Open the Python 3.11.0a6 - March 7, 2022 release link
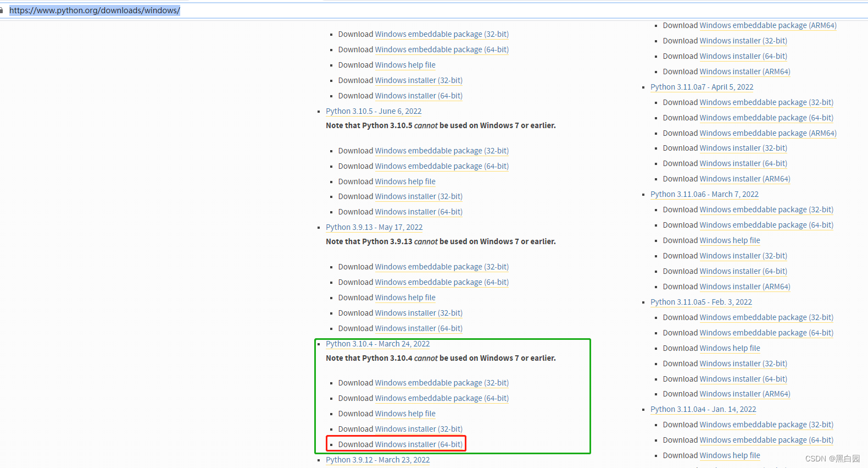 tap(704, 194)
